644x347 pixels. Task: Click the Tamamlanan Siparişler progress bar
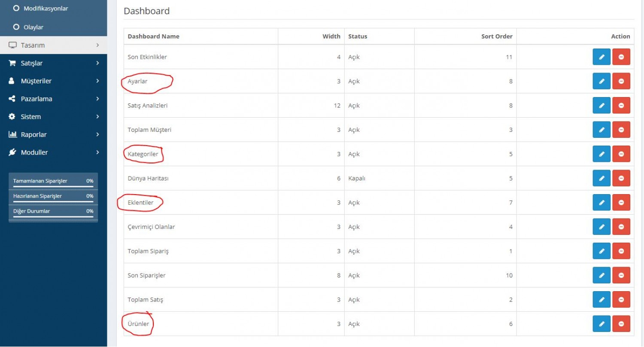[53, 187]
